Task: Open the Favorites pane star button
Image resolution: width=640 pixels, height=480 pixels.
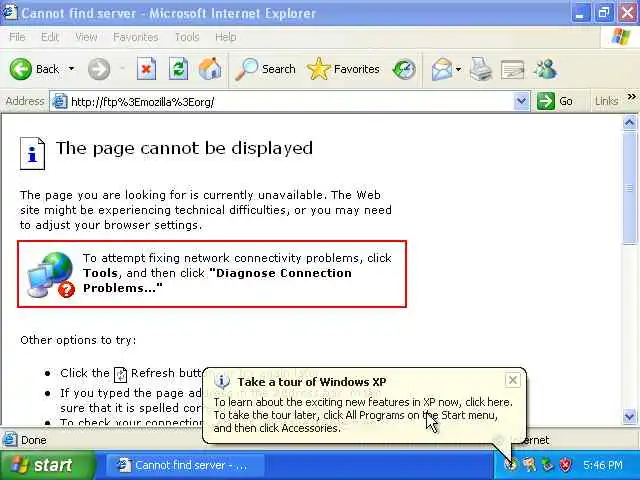Action: click(x=343, y=69)
